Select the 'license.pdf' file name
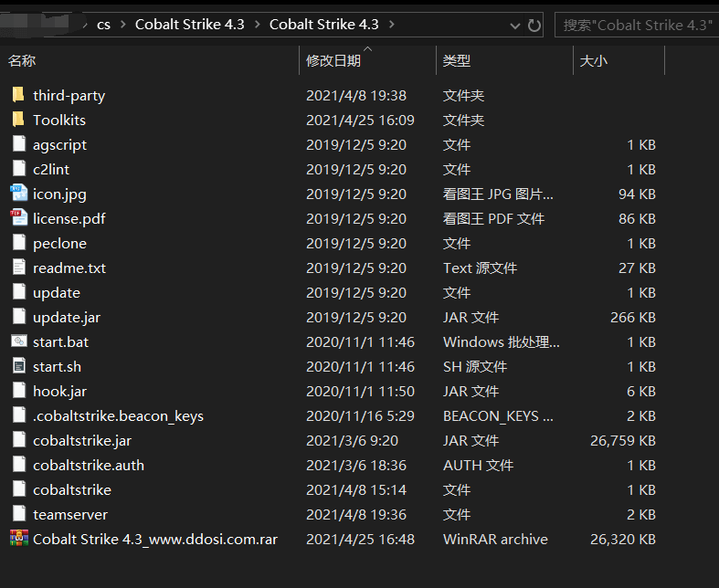The width and height of the screenshot is (719, 588). (69, 218)
